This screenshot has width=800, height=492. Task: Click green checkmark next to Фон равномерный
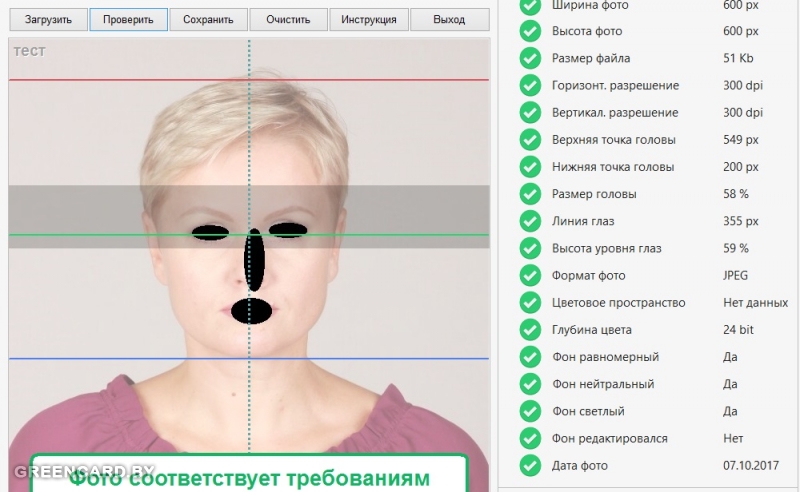[530, 357]
